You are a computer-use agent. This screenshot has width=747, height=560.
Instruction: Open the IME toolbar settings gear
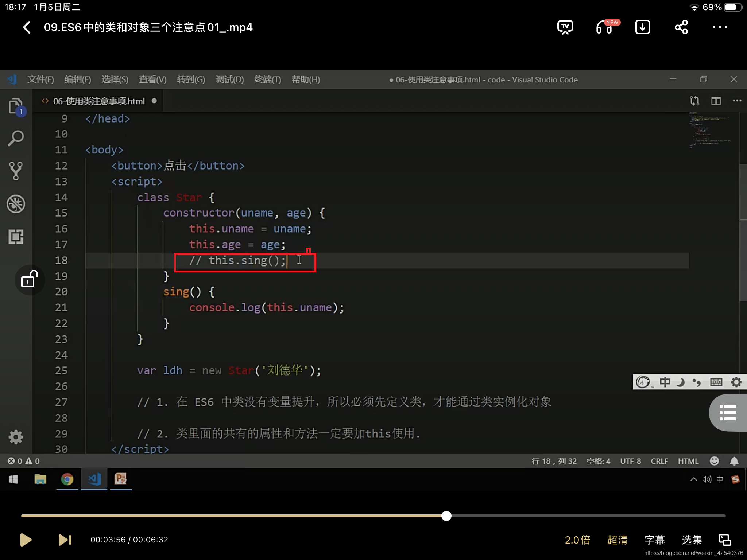(x=736, y=382)
